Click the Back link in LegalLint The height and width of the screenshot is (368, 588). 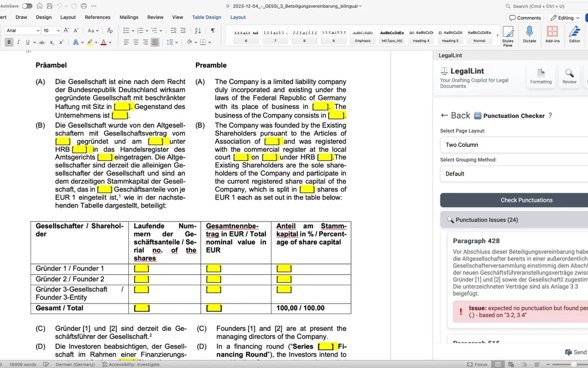coord(455,116)
